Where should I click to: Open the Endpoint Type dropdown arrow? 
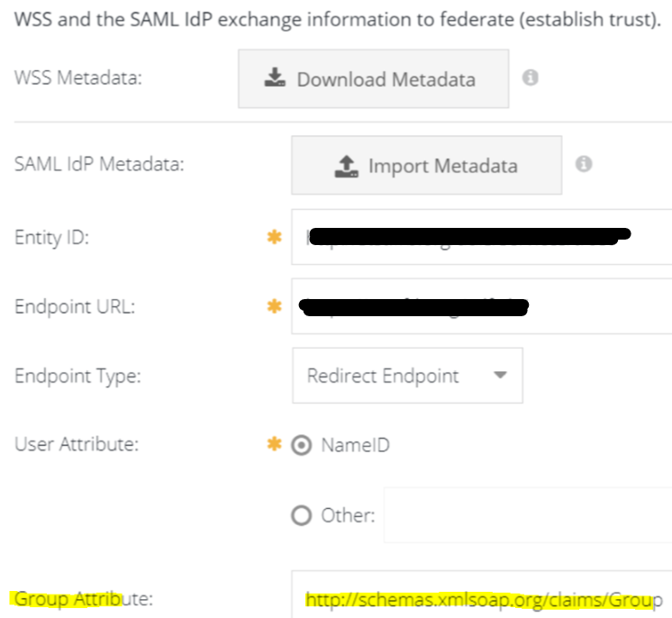[501, 376]
